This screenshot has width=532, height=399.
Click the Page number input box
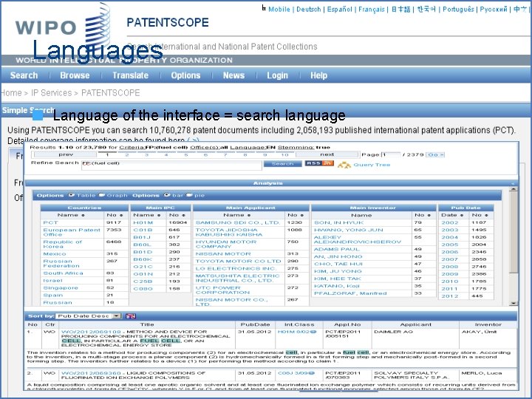391,154
